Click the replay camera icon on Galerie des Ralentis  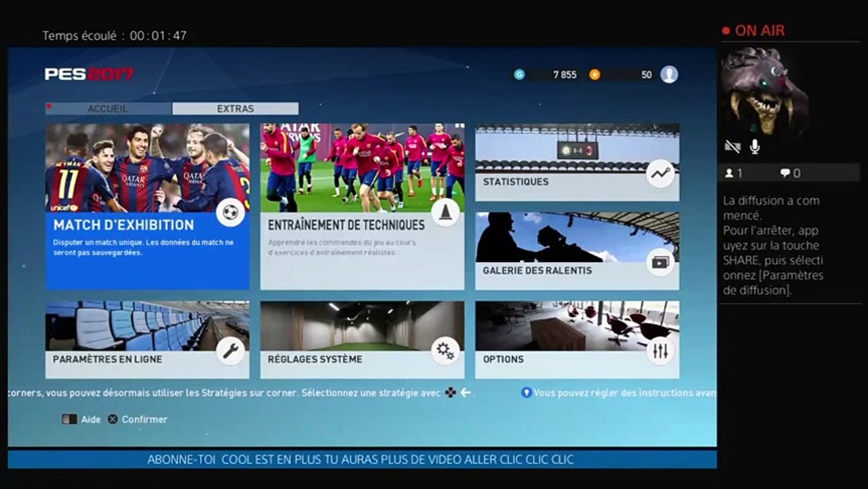660,262
